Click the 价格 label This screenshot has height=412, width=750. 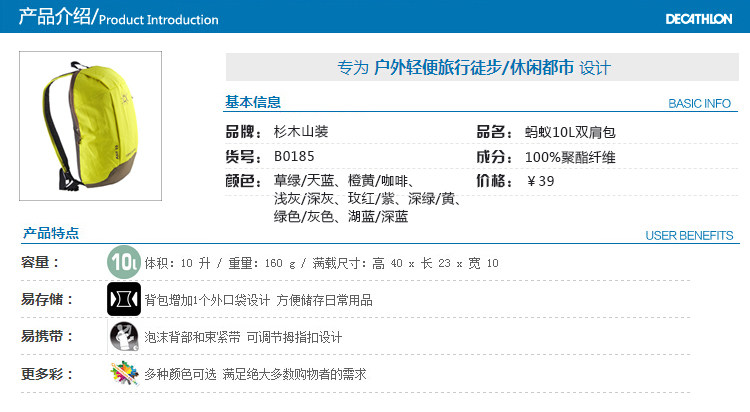494,181
